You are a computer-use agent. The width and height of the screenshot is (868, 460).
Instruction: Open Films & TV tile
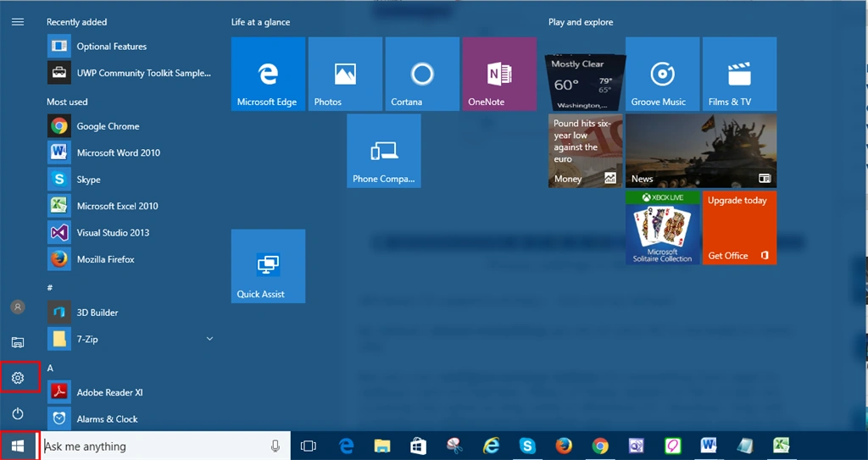[739, 75]
